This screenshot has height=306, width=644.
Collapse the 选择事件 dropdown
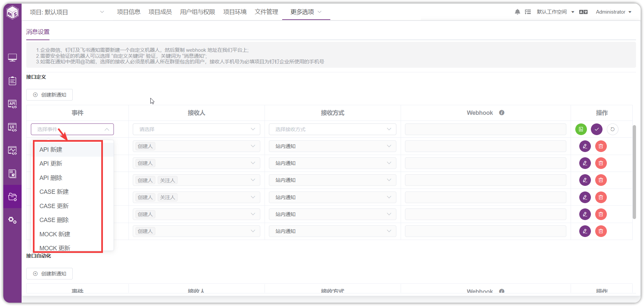pos(72,129)
